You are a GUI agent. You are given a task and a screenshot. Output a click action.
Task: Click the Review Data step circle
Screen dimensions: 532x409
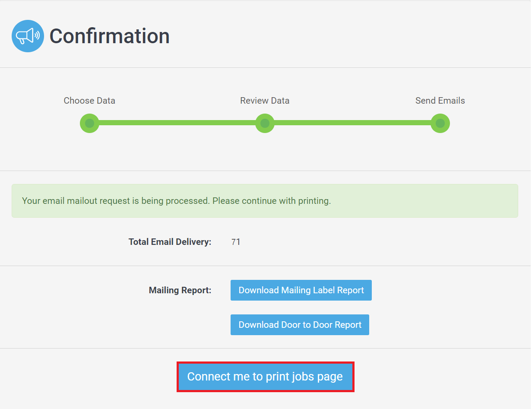265,124
